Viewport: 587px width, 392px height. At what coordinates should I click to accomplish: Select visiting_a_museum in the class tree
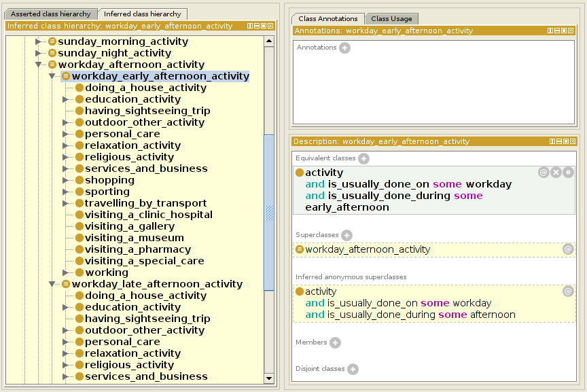[x=134, y=238]
